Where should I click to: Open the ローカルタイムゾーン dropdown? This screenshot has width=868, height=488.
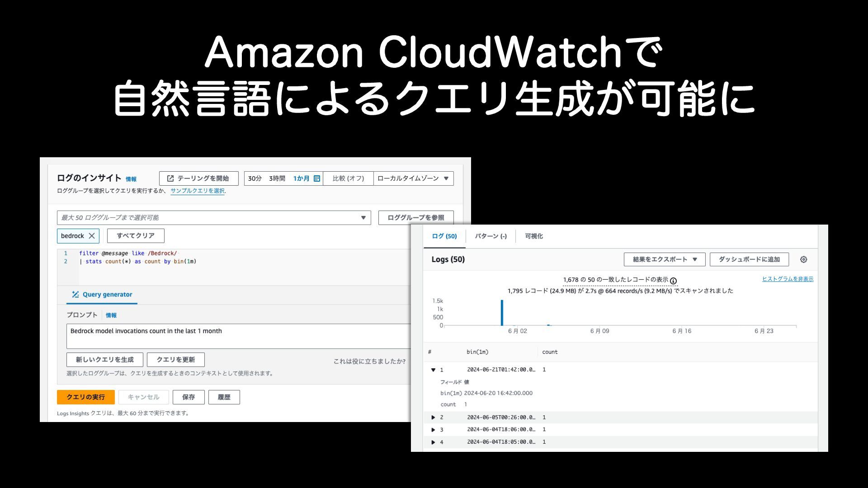point(413,178)
